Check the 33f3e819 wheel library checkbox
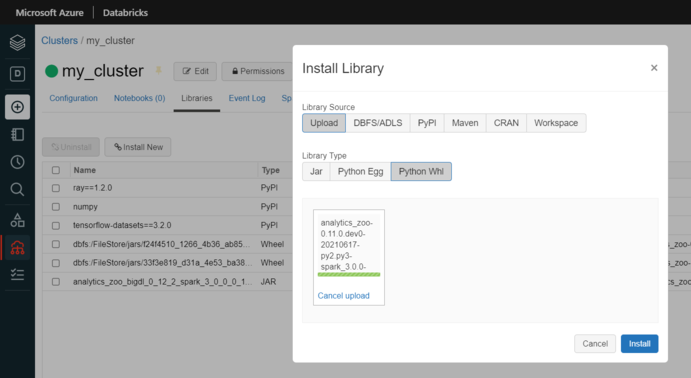 pyautogui.click(x=56, y=263)
